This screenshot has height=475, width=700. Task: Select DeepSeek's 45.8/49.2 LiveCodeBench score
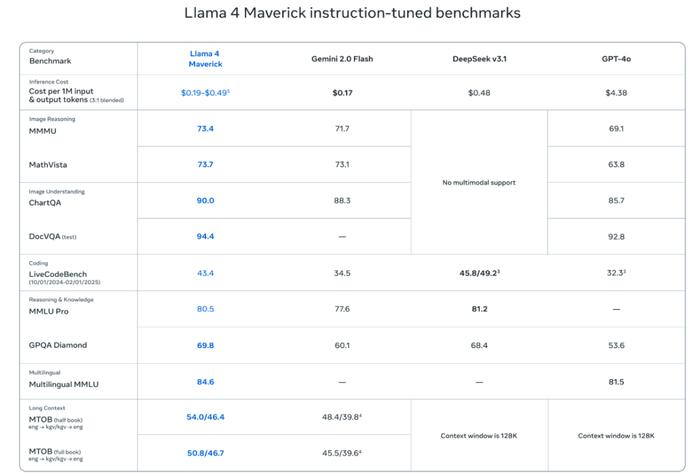coord(479,273)
